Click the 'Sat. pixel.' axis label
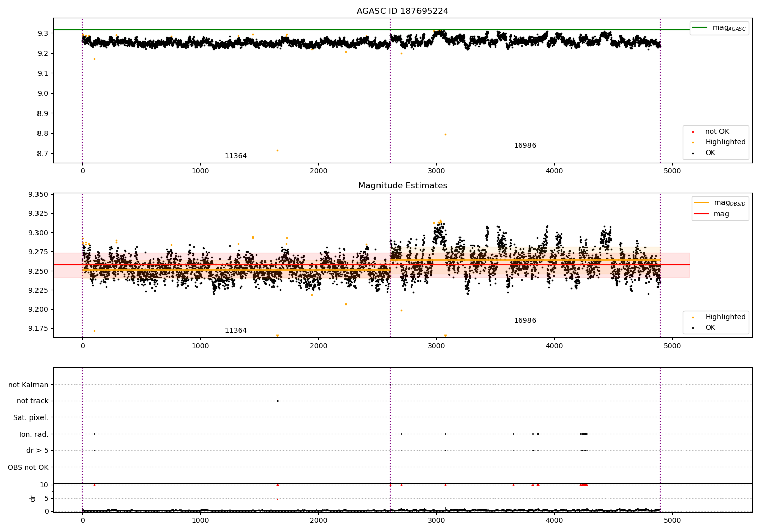Screen dimensions: 760x532 pyautogui.click(x=31, y=418)
